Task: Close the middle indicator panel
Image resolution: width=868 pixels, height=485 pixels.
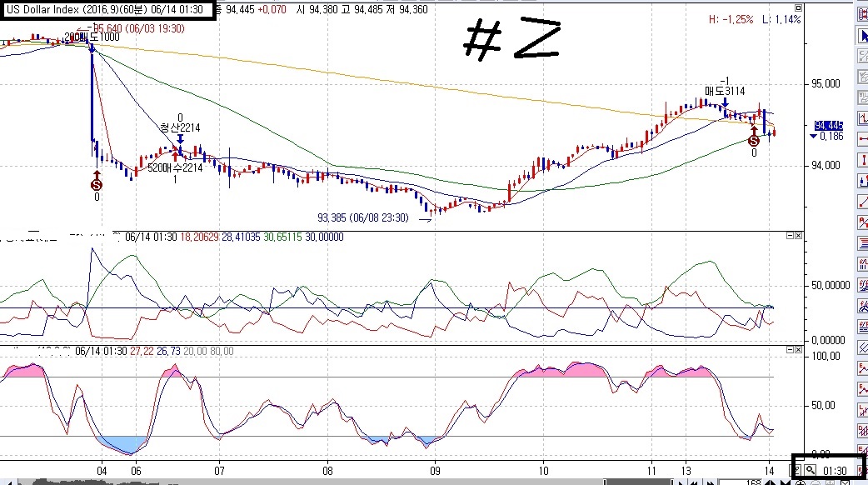Action: tap(797, 236)
